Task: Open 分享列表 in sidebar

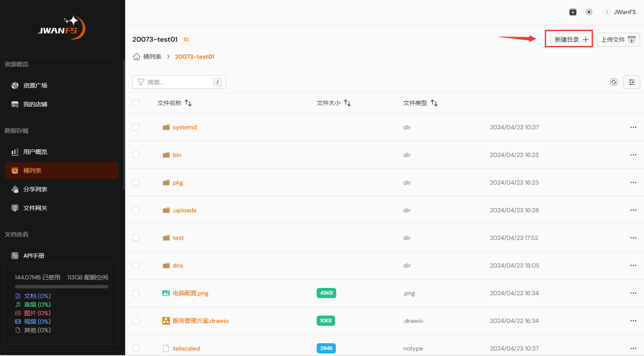Action: click(61, 189)
